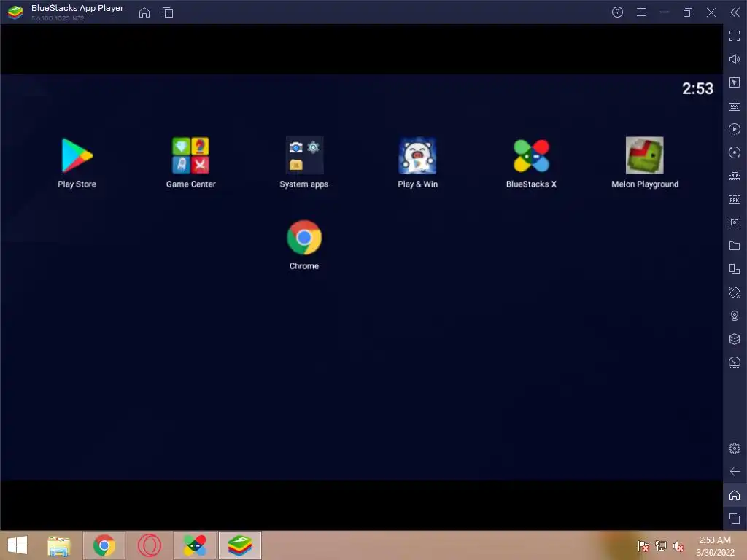The height and width of the screenshot is (560, 747).
Task: Open the Windows Start menu
Action: (x=18, y=545)
